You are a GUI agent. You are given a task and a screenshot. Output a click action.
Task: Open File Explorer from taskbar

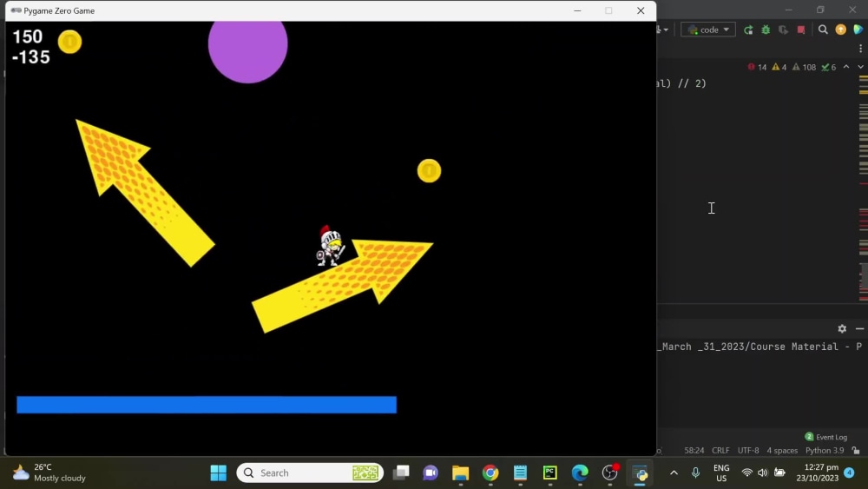tap(460, 473)
